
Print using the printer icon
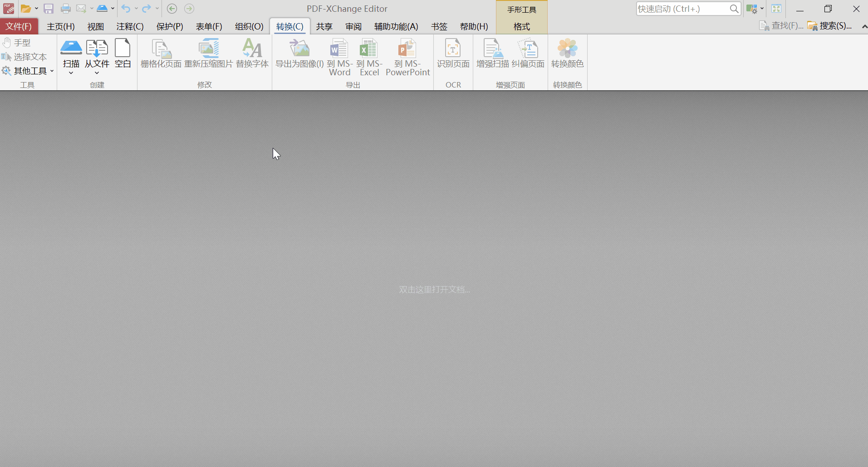66,9
